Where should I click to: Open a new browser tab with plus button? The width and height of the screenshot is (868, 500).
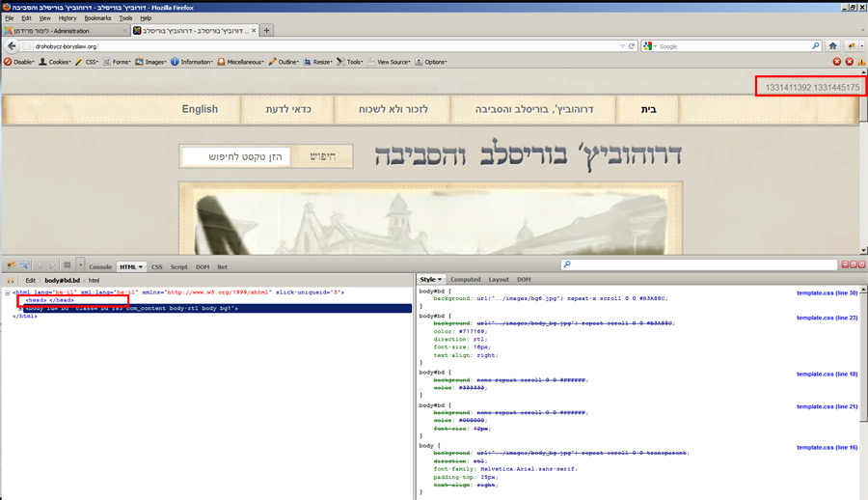pos(266,31)
